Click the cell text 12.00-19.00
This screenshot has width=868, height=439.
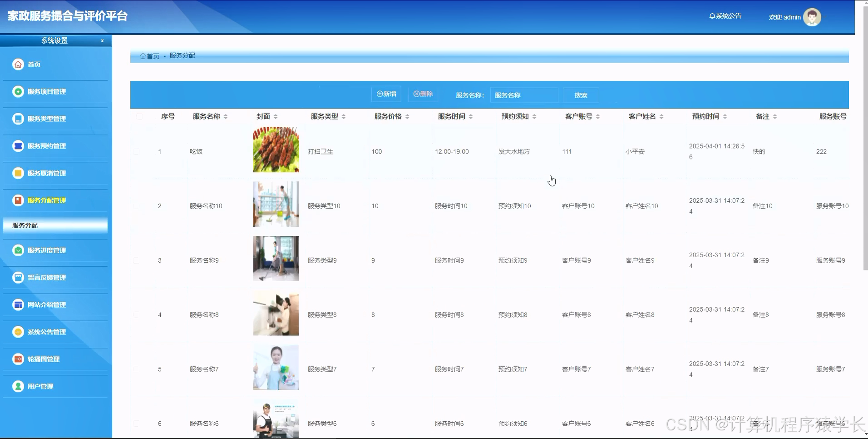coord(452,152)
